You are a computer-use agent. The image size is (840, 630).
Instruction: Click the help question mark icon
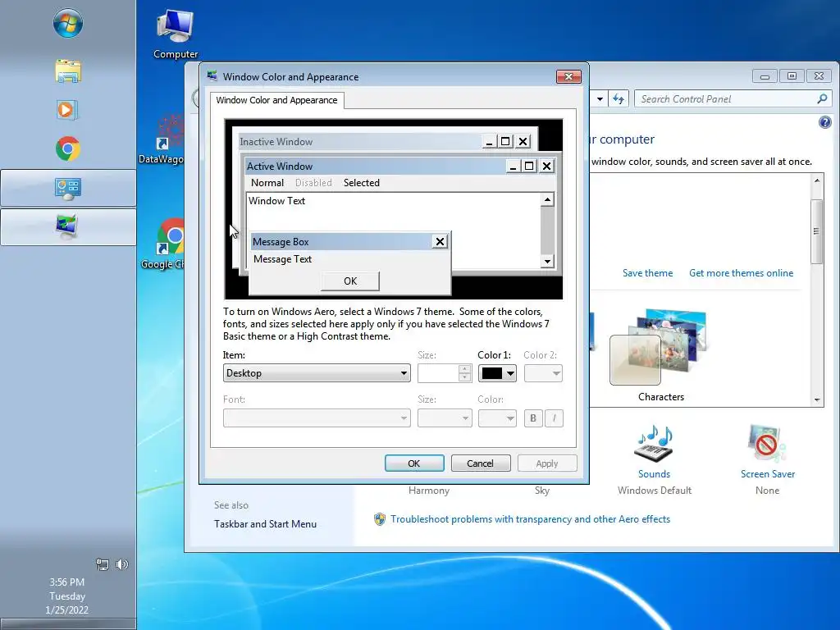(x=825, y=122)
